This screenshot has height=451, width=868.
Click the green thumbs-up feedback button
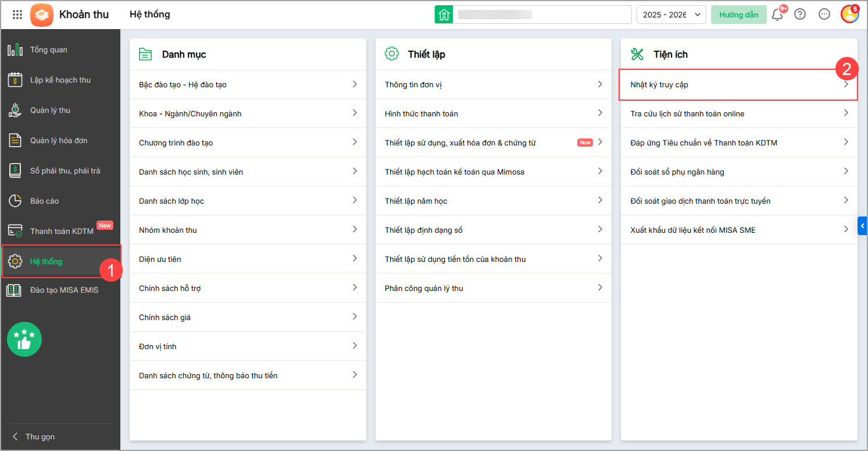[x=24, y=339]
